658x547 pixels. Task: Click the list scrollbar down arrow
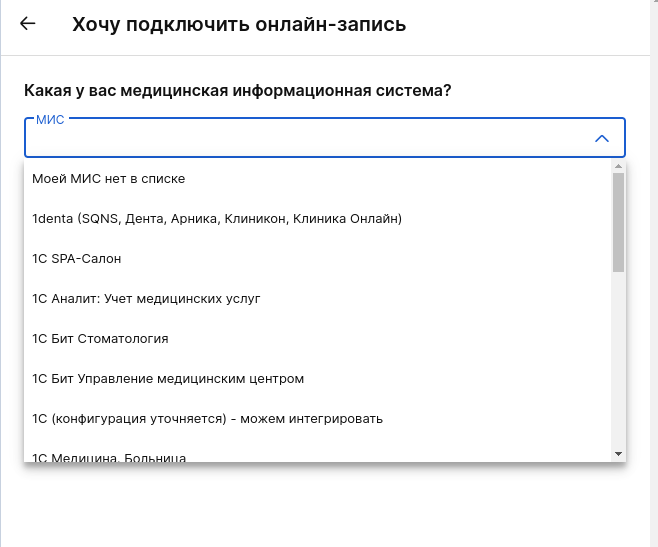[x=618, y=454]
